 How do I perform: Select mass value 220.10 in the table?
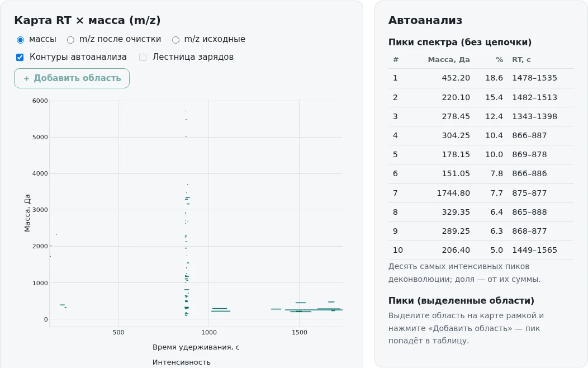[x=456, y=97]
